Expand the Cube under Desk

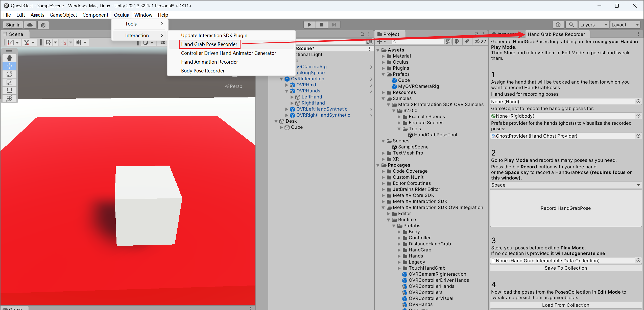point(281,127)
